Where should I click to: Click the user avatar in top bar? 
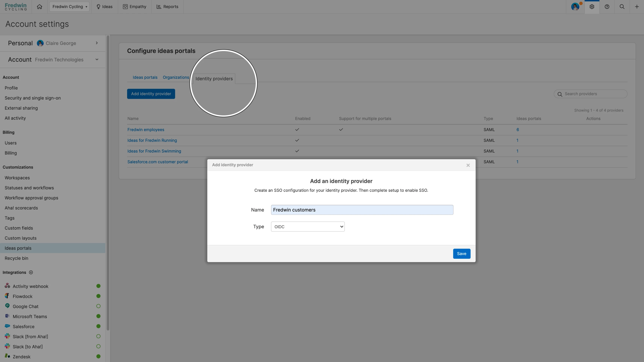click(x=575, y=7)
